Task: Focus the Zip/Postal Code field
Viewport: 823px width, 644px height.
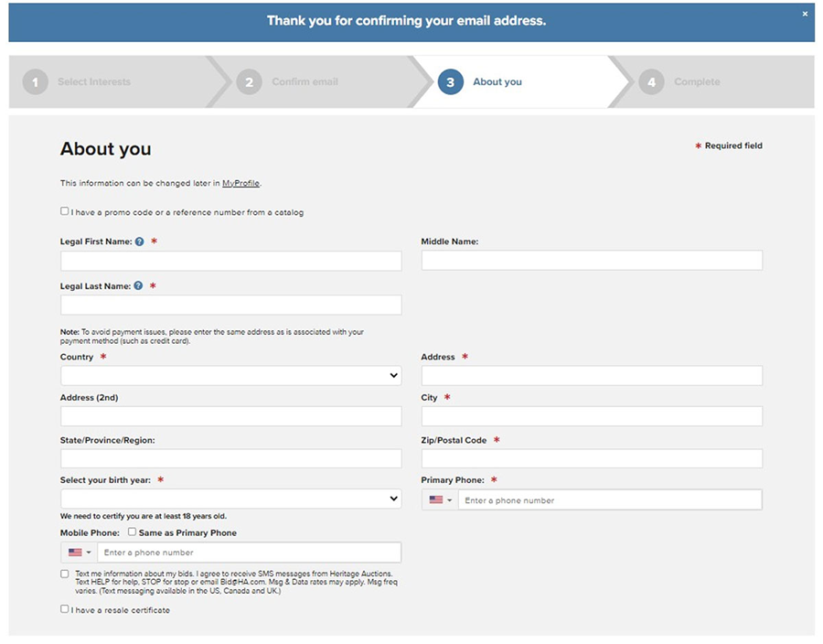Action: coord(591,458)
